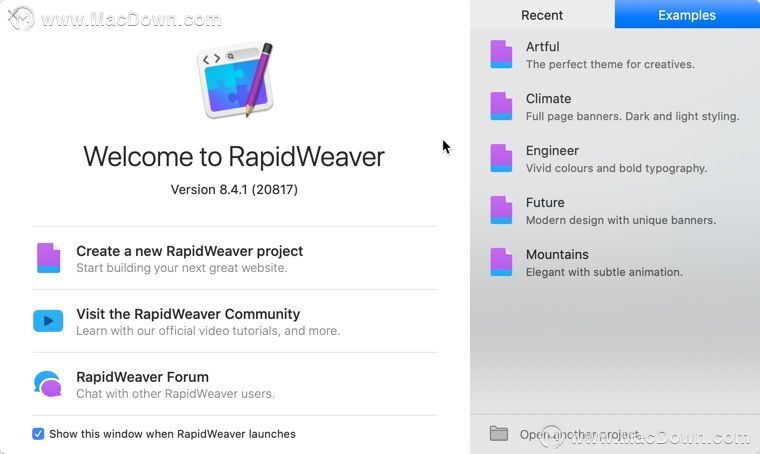Click the Mountains example file icon
This screenshot has width=760, height=454.
(501, 262)
